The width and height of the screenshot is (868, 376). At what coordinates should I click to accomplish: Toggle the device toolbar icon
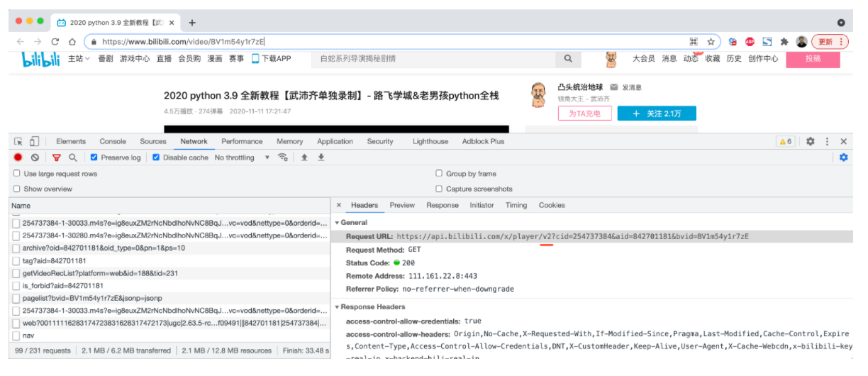(x=34, y=141)
